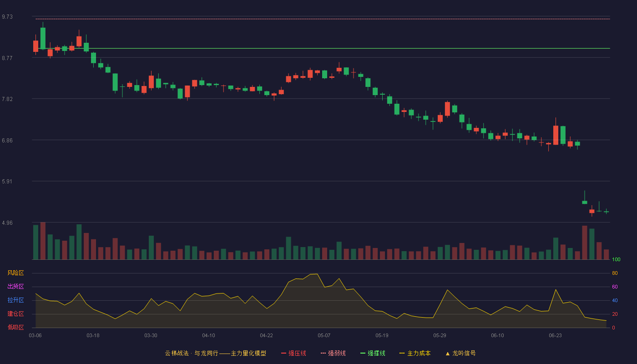Viewport: 637px width, 364px height.
Task: Select the 06-23 date label
Action: [555, 335]
